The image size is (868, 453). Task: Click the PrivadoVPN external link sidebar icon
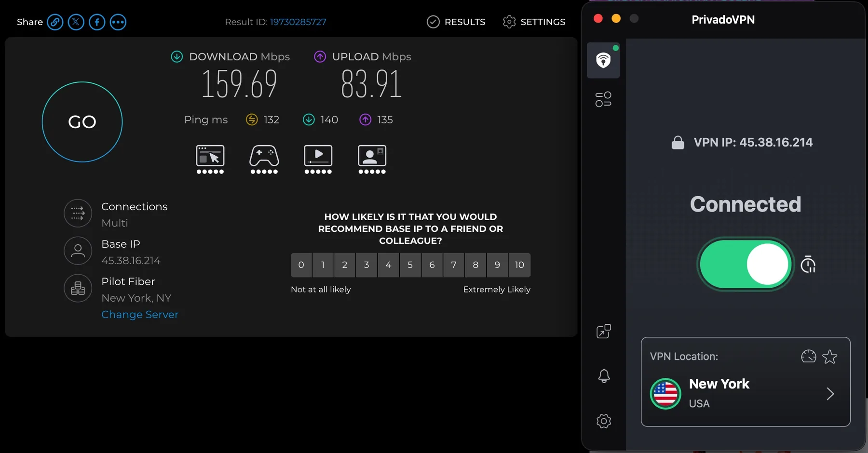point(604,331)
